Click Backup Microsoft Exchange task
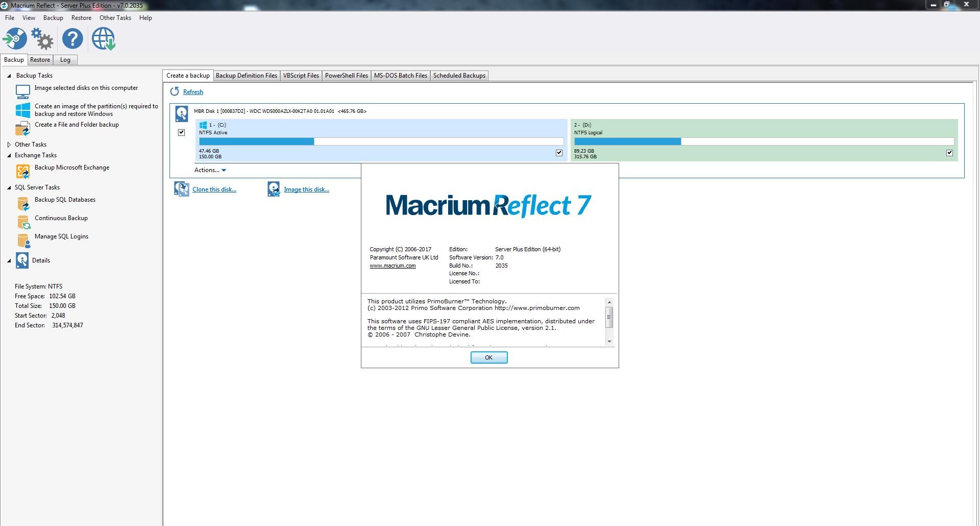 coord(72,168)
